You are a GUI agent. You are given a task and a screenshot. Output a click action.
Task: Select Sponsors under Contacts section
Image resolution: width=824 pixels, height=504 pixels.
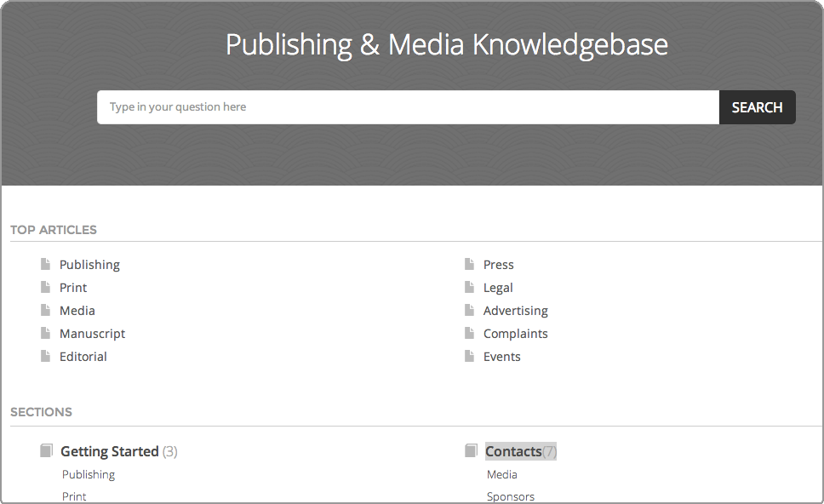pos(510,496)
